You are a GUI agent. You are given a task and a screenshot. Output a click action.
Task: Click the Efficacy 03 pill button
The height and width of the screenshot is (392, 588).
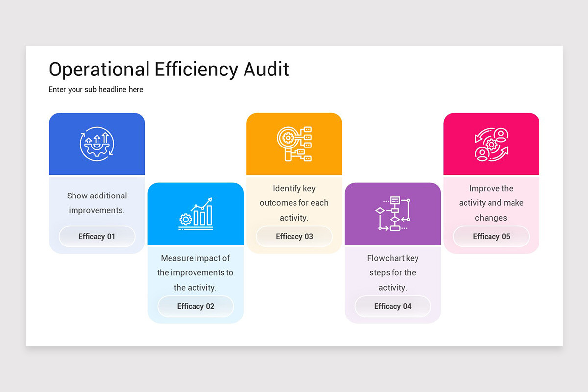294,237
